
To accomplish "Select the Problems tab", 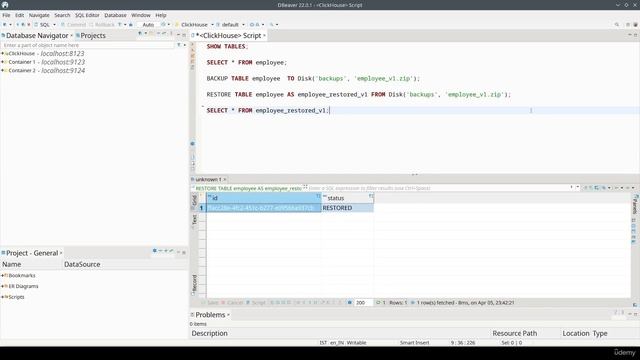I will coord(210,315).
